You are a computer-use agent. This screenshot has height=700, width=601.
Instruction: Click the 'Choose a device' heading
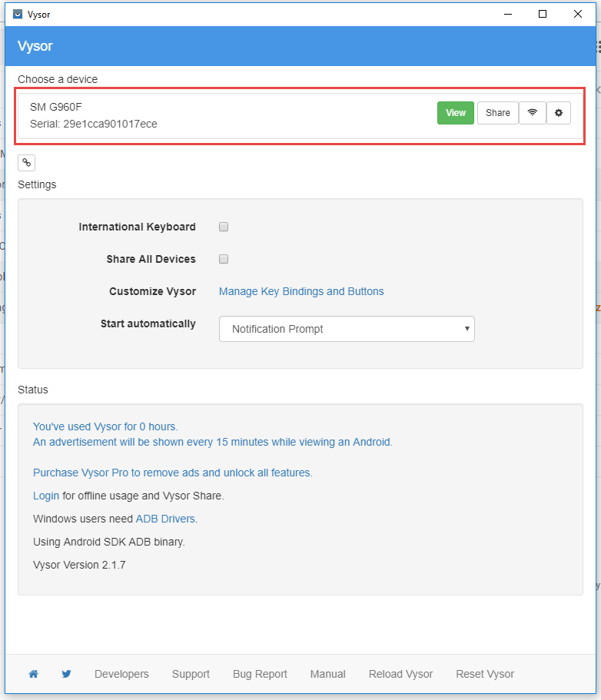(x=58, y=79)
